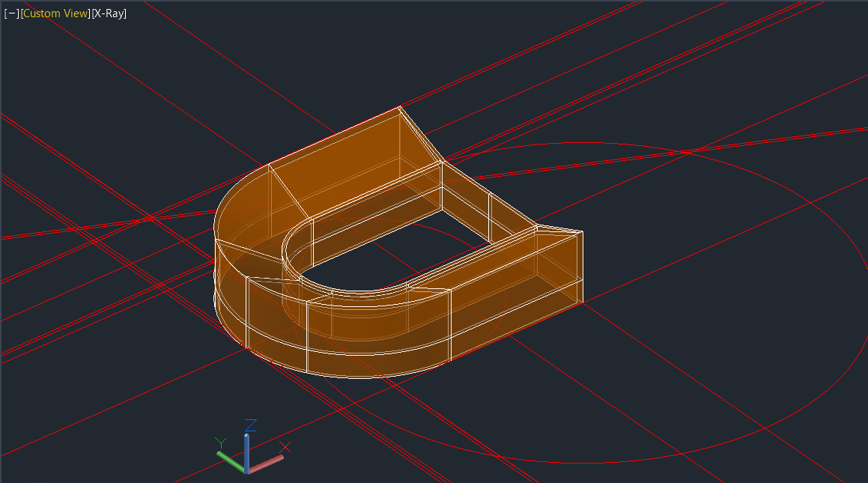The width and height of the screenshot is (868, 483).
Task: Click the UCS icon at the origin
Action: click(252, 447)
